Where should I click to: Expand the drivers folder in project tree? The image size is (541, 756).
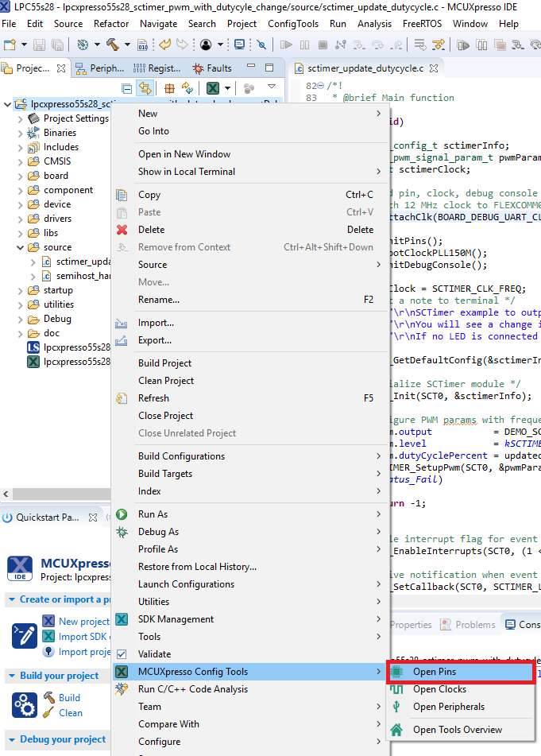(21, 219)
